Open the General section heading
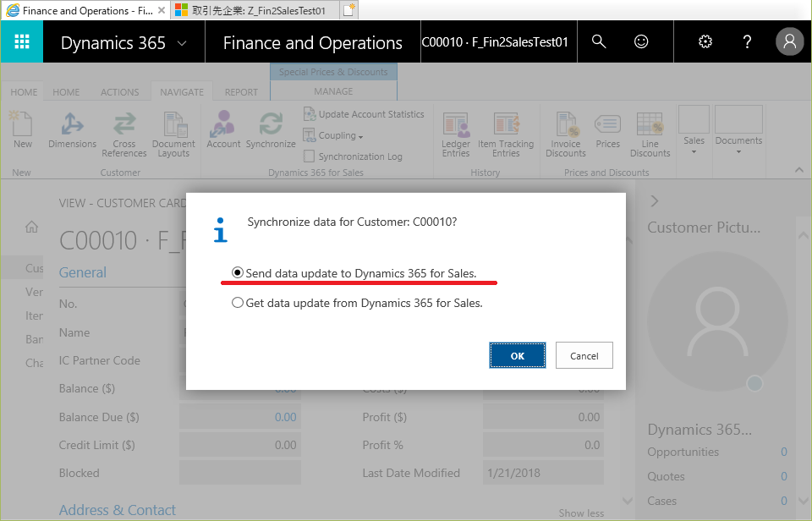The height and width of the screenshot is (521, 812). point(82,272)
